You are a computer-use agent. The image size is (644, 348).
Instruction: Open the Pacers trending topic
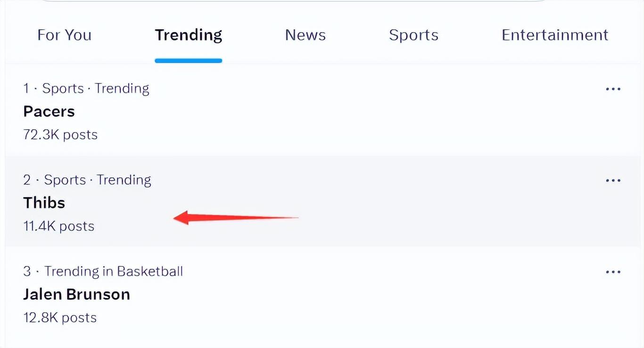coord(49,112)
